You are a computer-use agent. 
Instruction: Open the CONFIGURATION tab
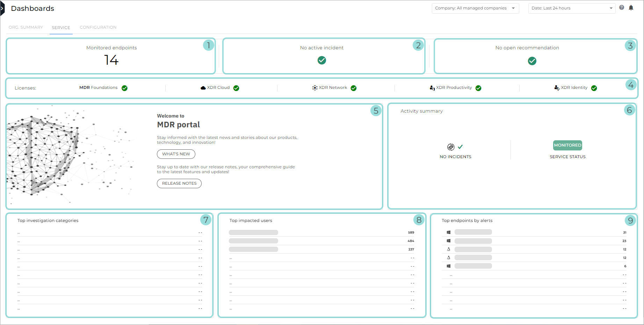[x=98, y=27]
